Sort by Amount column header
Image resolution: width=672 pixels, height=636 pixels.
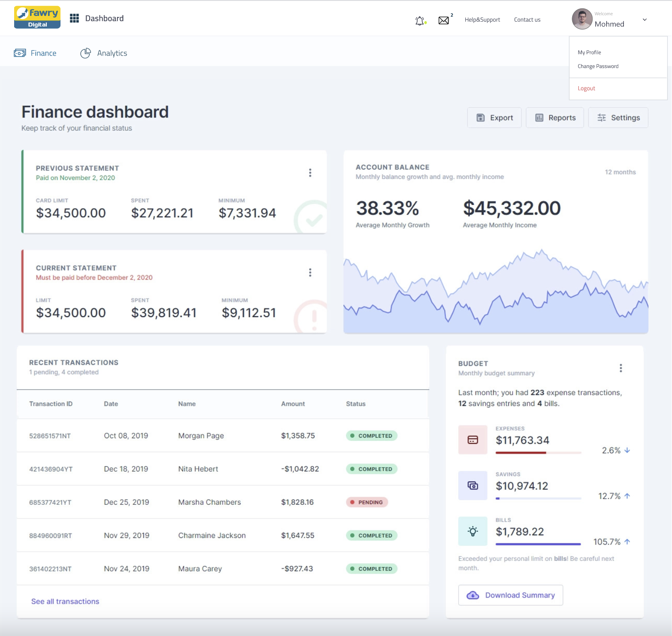[293, 404]
